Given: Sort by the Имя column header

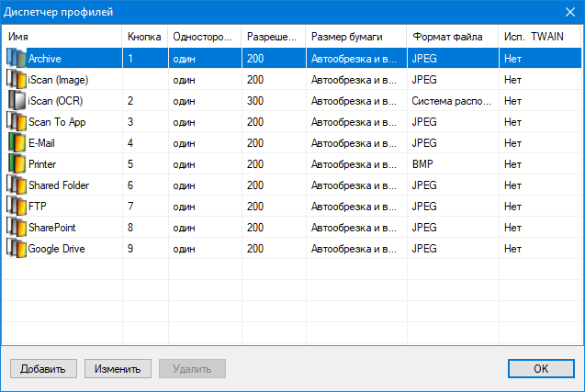Looking at the screenshot, I should (62, 37).
